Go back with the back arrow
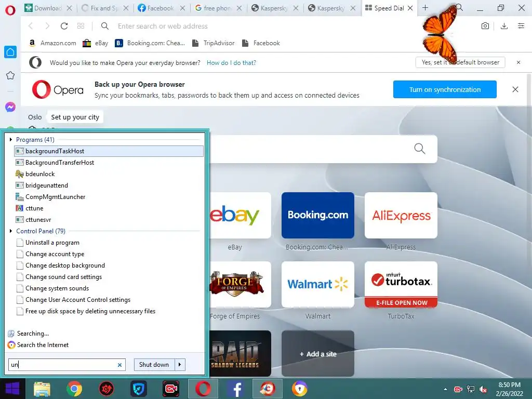The image size is (532, 399). pos(31,26)
